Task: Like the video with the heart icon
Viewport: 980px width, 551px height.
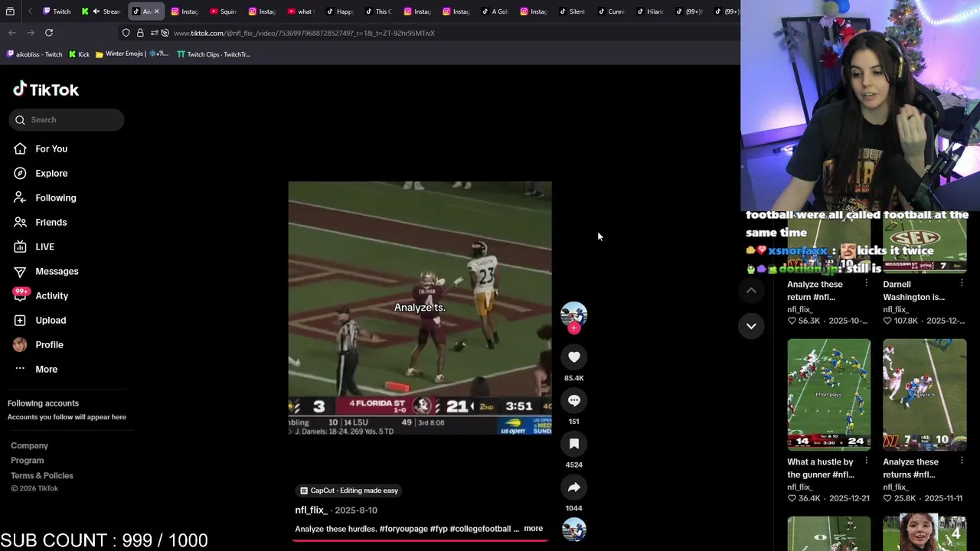Action: click(573, 357)
